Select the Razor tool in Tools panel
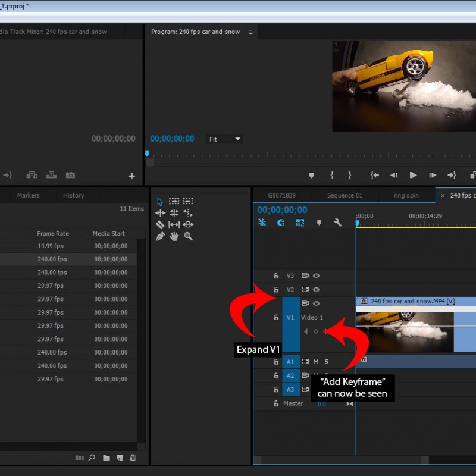Image resolution: width=476 pixels, height=476 pixels. 160,224
